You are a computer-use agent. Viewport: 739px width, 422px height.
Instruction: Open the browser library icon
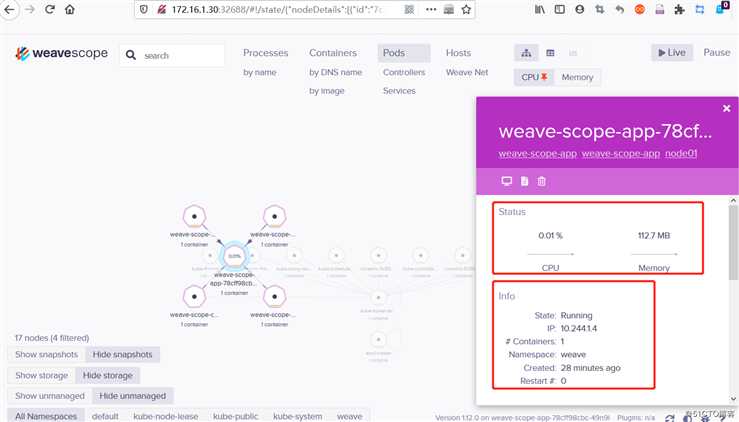coord(540,9)
